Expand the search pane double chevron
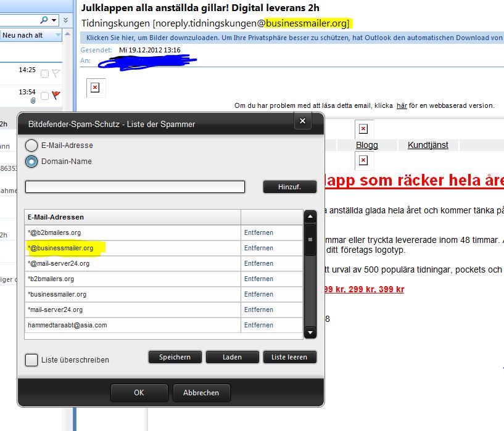The image size is (504, 431). tap(65, 20)
